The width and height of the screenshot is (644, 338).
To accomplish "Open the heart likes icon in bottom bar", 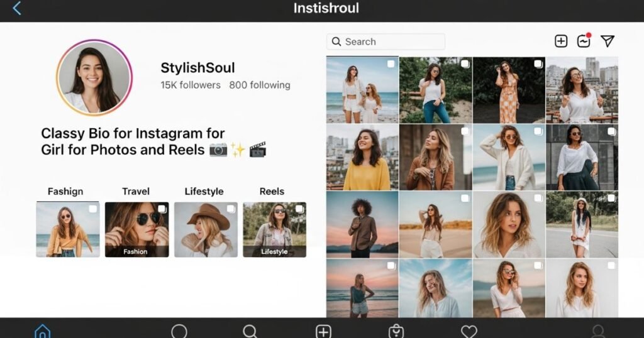I will [469, 332].
